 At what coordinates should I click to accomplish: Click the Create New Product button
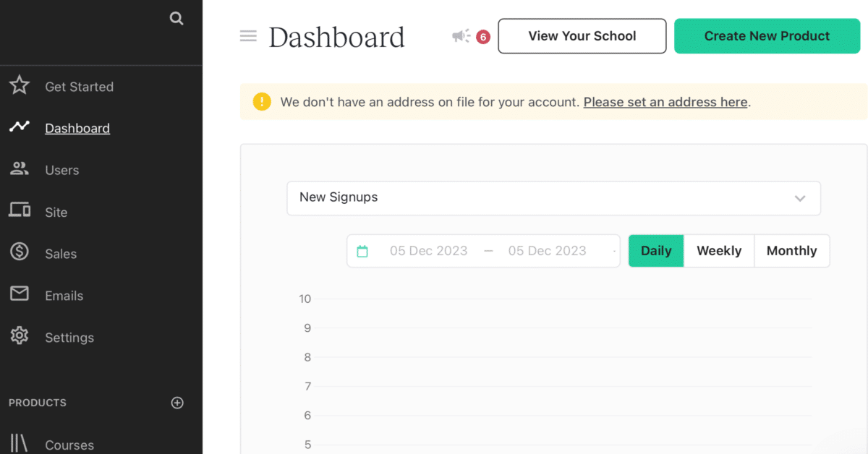pyautogui.click(x=767, y=36)
